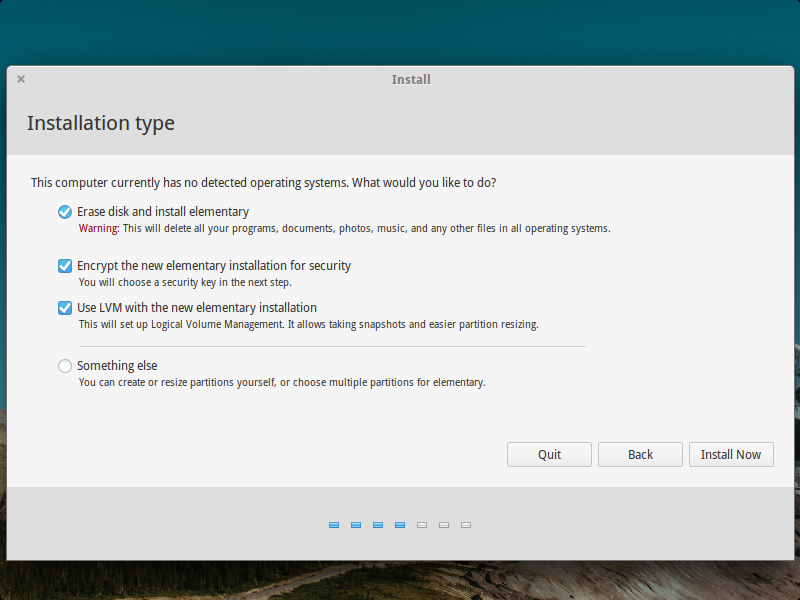Toggle Encrypt the new elementary installation checkbox
The image size is (800, 600).
pos(65,266)
